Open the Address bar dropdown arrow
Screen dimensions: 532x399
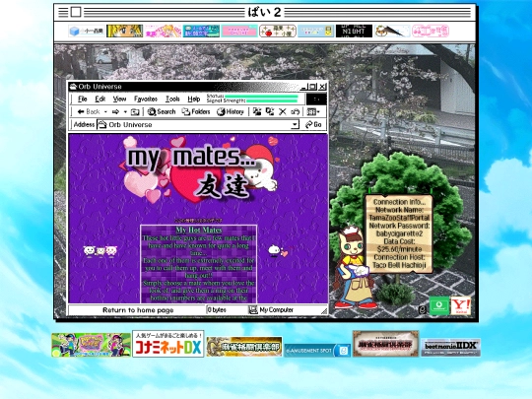tap(296, 124)
